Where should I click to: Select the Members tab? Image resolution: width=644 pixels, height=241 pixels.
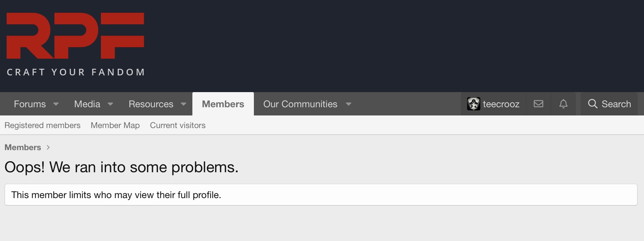tap(223, 104)
